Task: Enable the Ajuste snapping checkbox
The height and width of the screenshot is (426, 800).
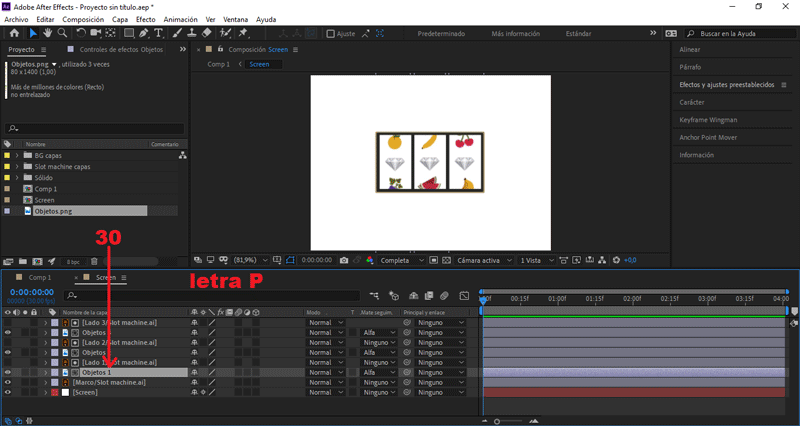Action: pos(331,33)
